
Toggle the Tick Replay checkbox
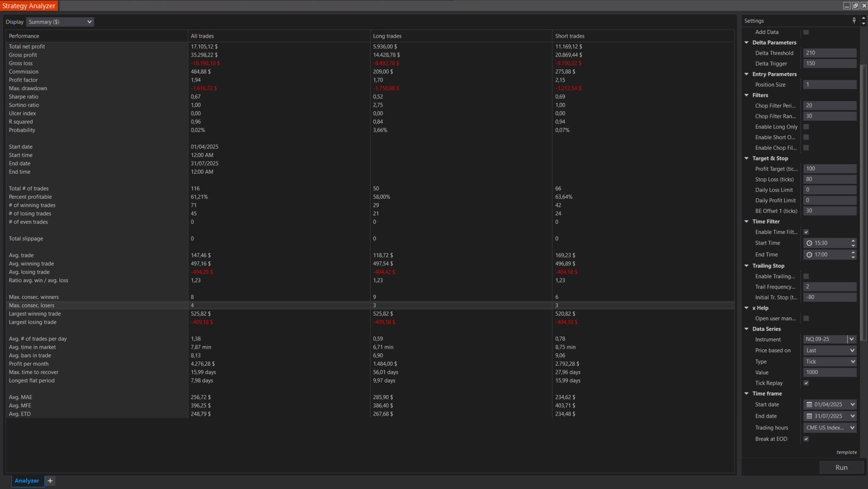(806, 383)
